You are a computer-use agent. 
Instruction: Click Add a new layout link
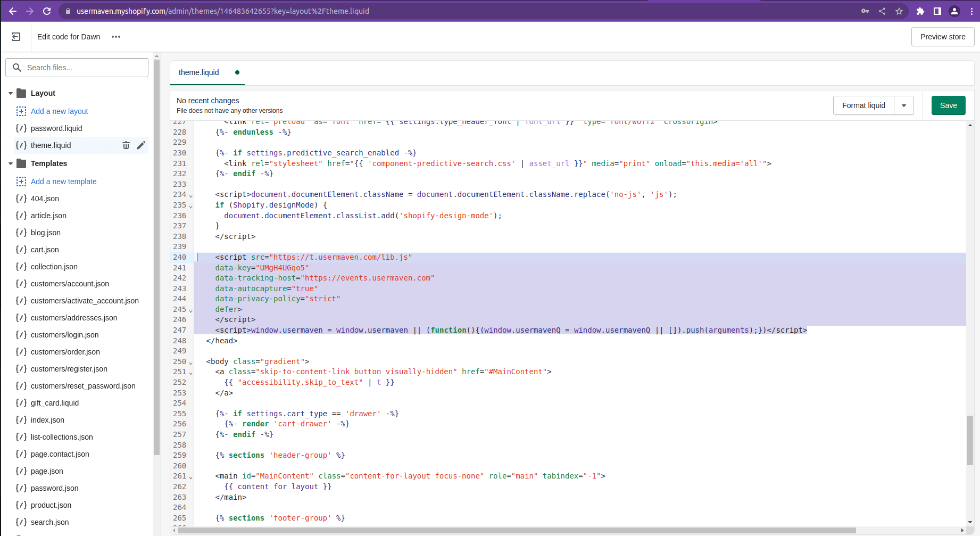pyautogui.click(x=59, y=111)
